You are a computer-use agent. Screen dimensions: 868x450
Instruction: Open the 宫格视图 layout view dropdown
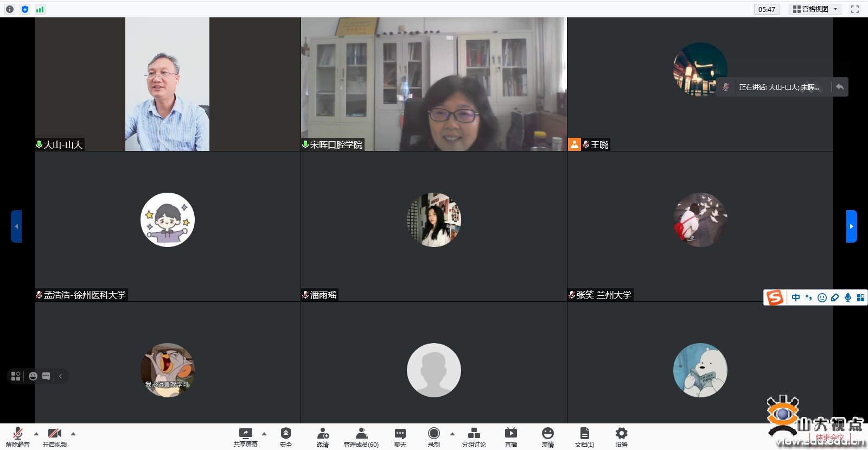[x=815, y=9]
